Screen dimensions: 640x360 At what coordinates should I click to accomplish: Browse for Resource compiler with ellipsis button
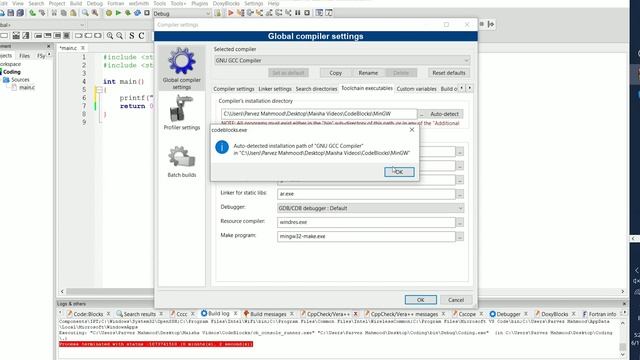coord(460,222)
